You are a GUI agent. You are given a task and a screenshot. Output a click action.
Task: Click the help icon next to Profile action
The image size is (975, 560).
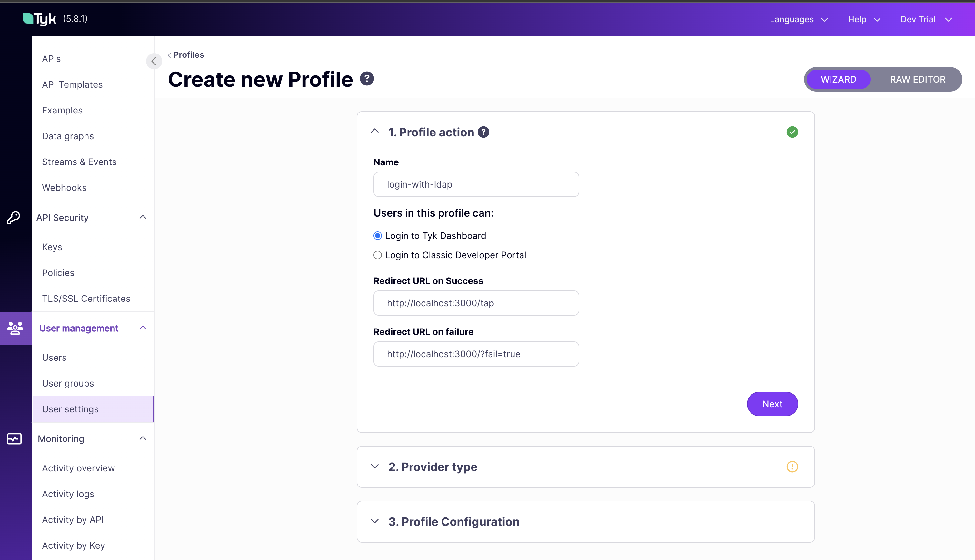[x=484, y=132]
